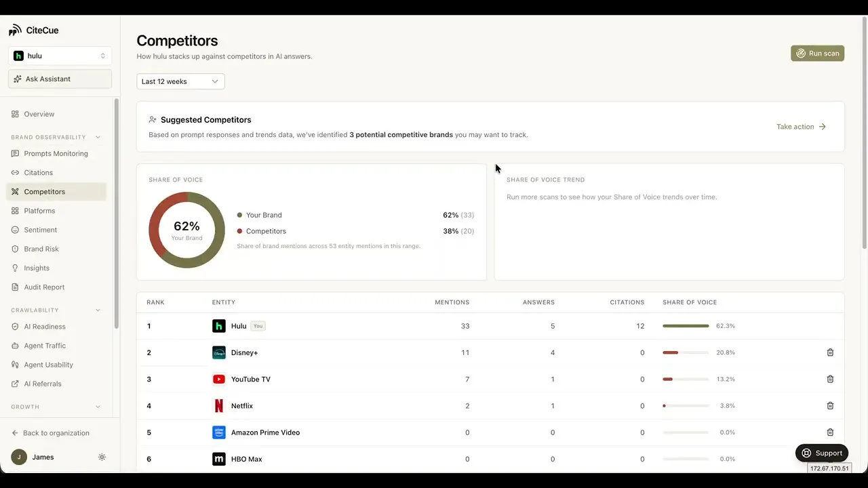
Task: Click the Run scan button
Action: [x=817, y=54]
